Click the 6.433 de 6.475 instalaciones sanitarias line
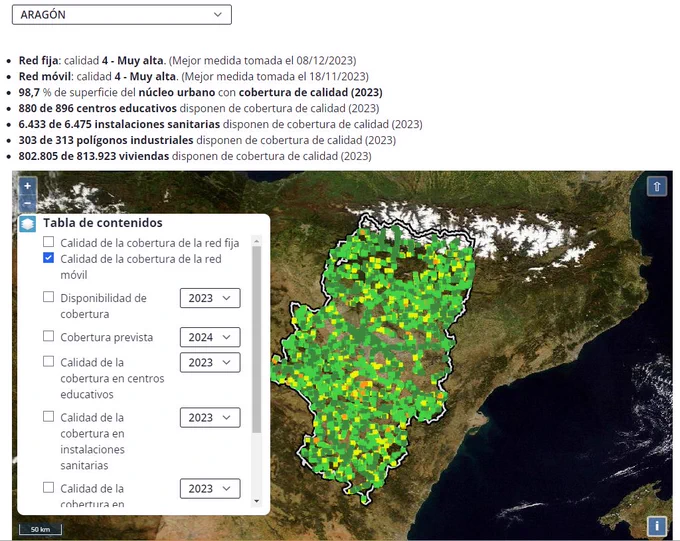This screenshot has width=680, height=541. [x=220, y=124]
